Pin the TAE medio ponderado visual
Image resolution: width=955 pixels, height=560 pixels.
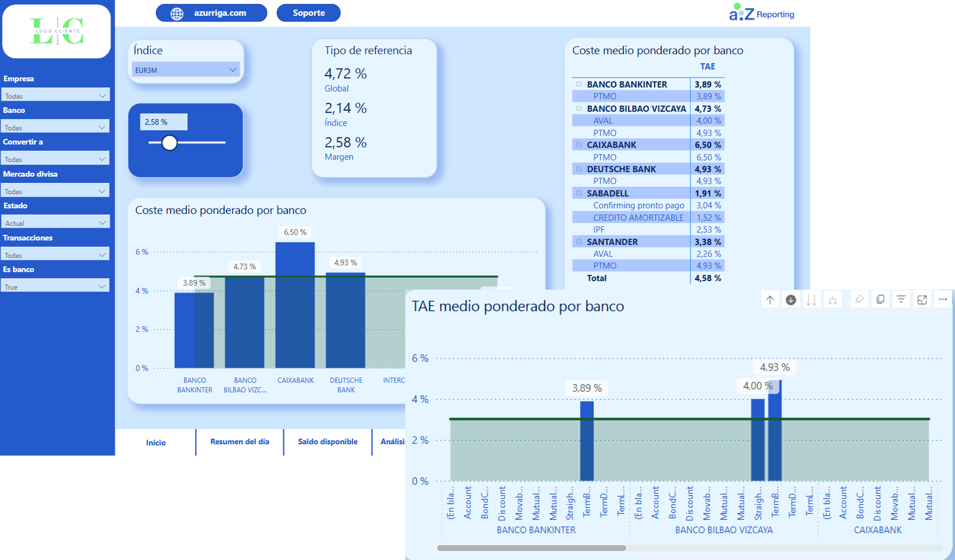pos(859,300)
